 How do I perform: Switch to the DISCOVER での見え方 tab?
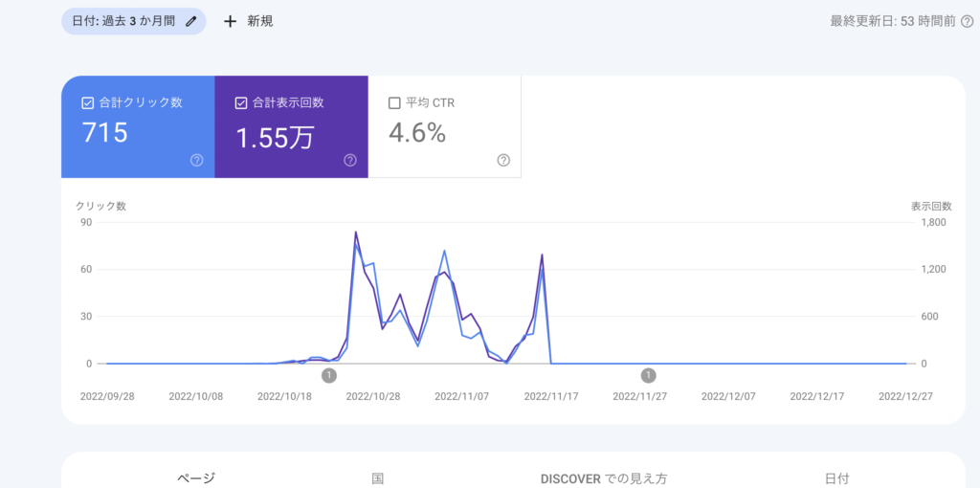coord(604,478)
